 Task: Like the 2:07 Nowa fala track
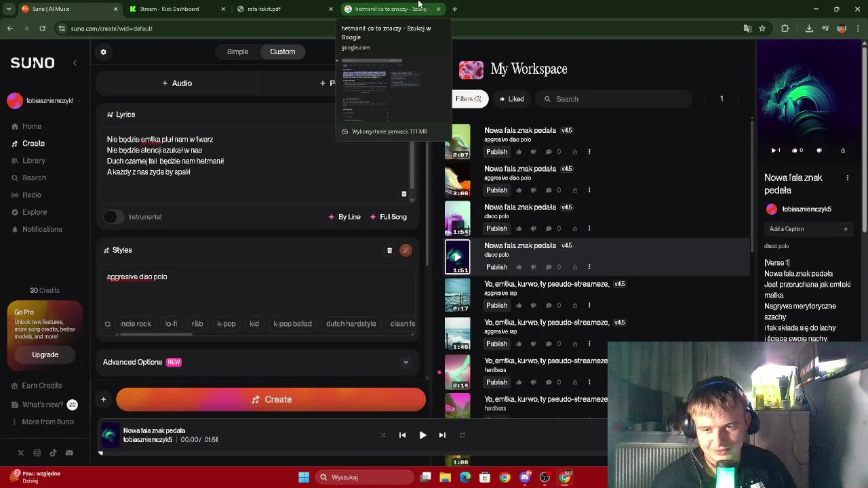tap(519, 152)
